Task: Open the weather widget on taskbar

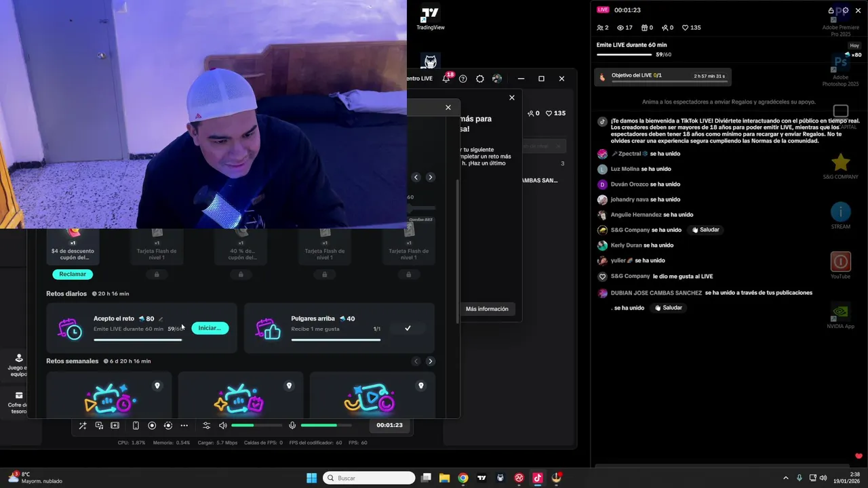Action: 35,478
